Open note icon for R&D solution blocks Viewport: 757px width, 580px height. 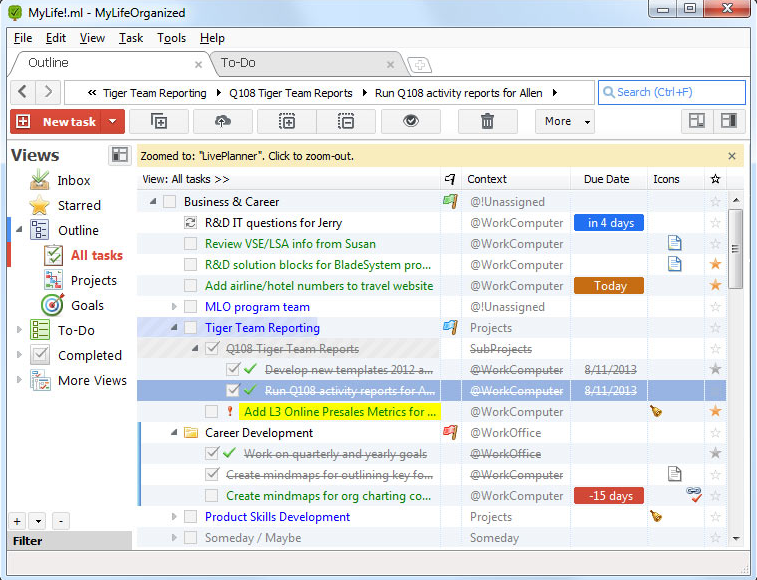(x=674, y=264)
